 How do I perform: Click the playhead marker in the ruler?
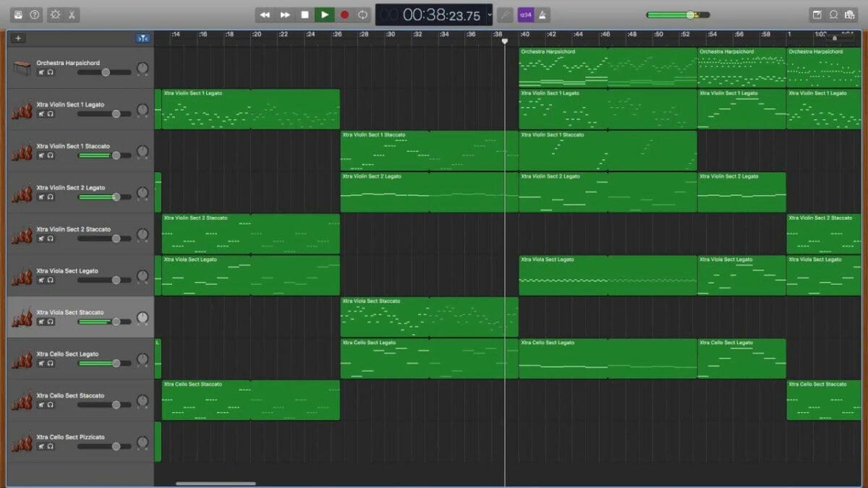pos(505,41)
